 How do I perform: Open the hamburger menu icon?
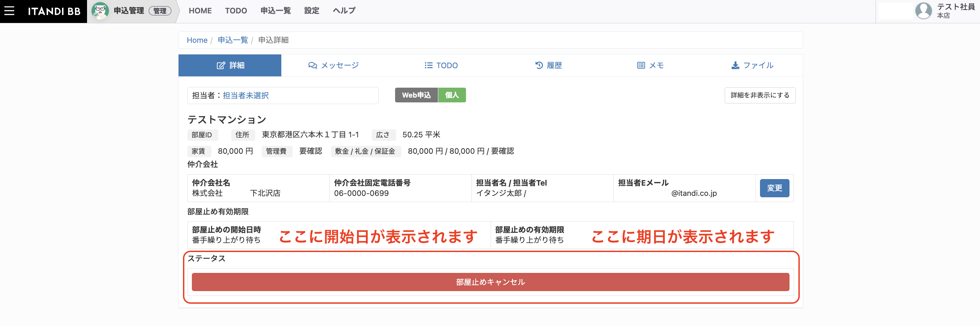point(9,11)
